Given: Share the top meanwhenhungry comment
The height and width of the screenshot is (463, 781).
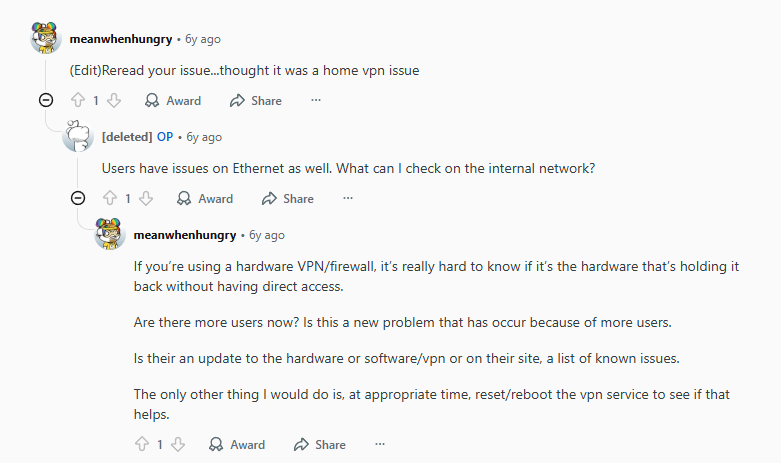Looking at the screenshot, I should (x=256, y=101).
